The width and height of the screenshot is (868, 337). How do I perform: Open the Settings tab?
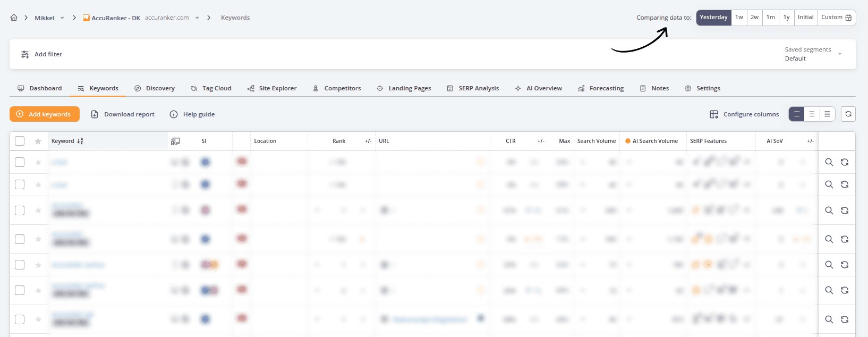point(702,88)
